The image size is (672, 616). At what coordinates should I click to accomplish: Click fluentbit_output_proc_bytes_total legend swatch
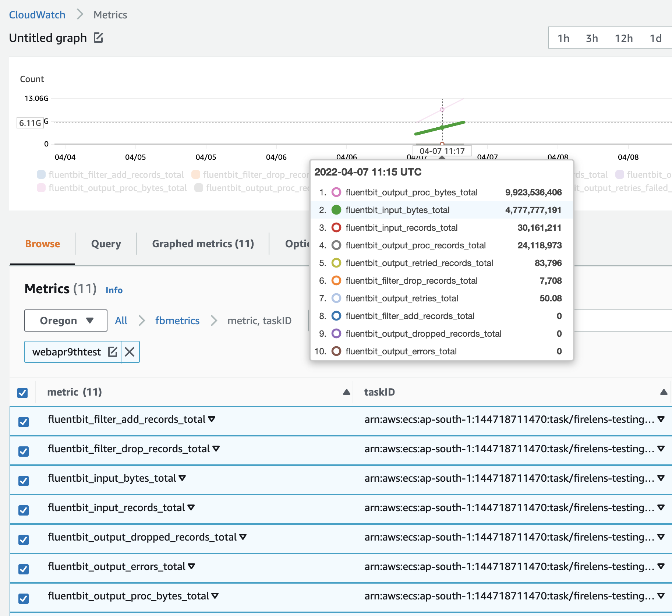(x=41, y=188)
